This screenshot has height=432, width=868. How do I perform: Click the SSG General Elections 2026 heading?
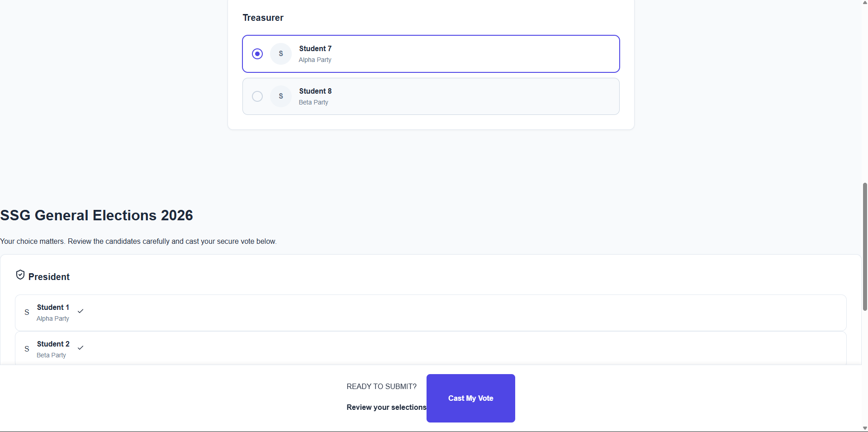pos(96,215)
